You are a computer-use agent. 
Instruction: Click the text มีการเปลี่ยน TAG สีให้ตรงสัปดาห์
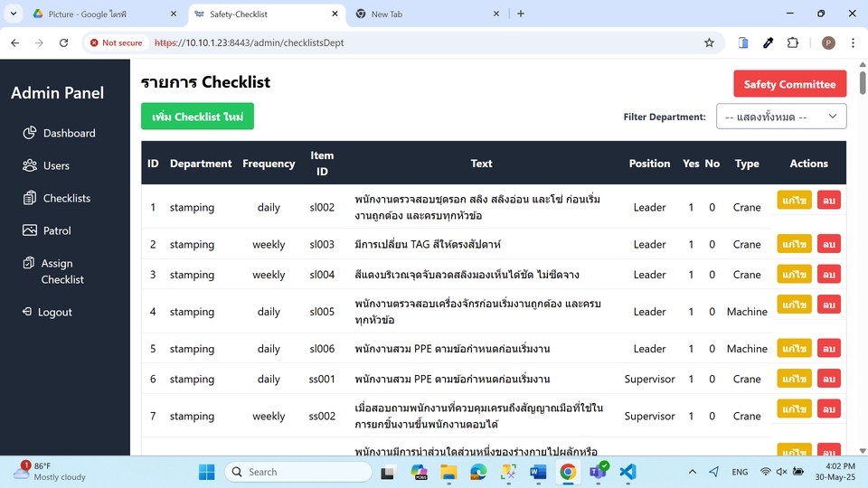point(428,244)
